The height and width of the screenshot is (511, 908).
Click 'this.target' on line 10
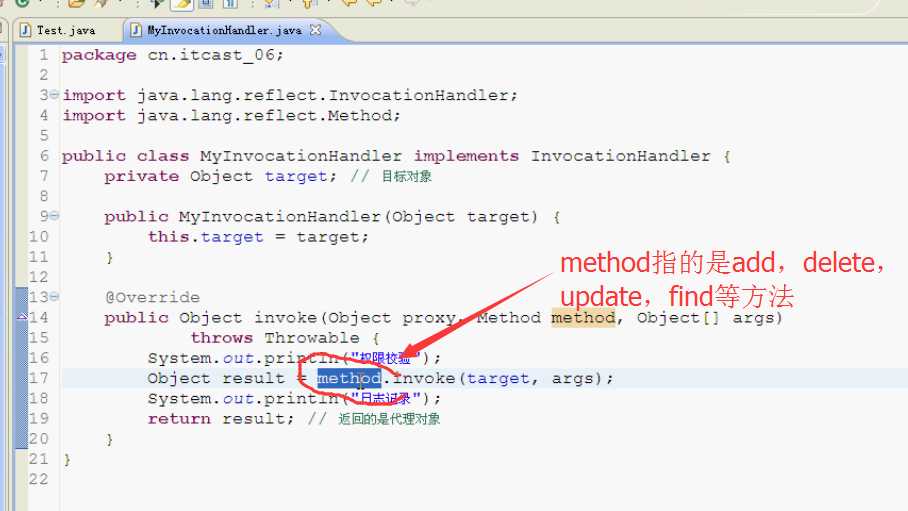tap(206, 237)
